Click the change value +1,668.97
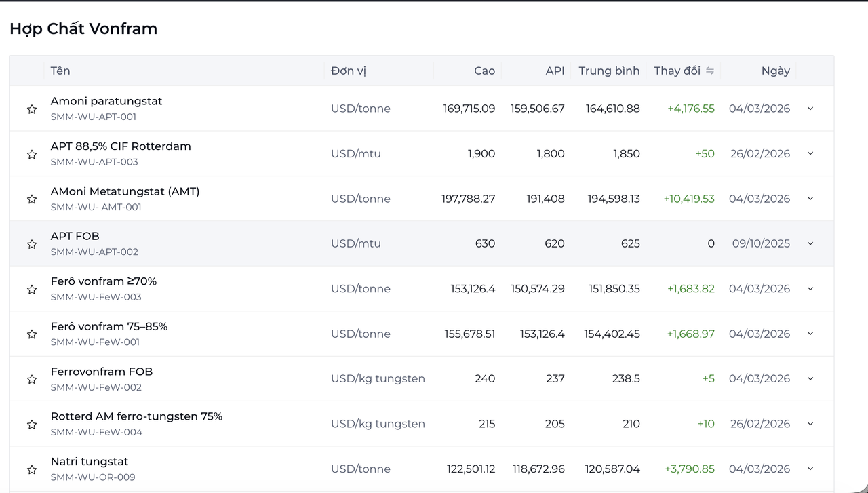The width and height of the screenshot is (868, 493). 690,334
